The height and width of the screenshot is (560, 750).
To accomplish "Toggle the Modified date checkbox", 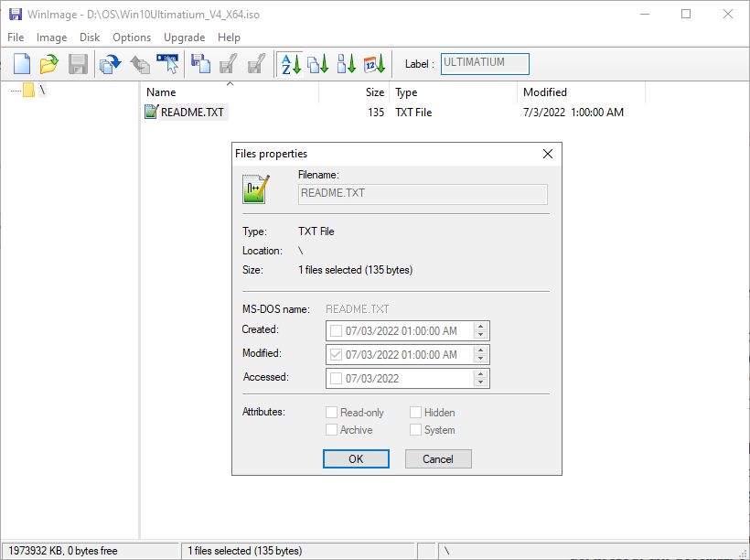I will point(337,355).
